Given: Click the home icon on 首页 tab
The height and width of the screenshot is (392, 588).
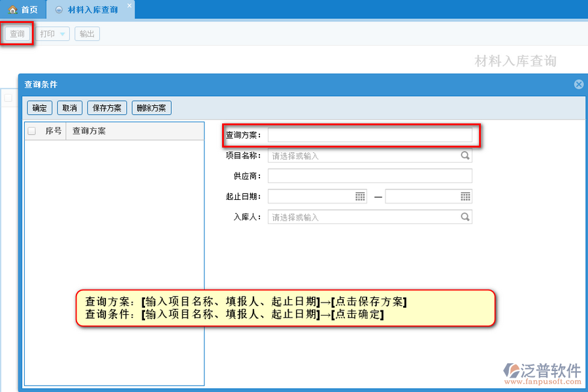Looking at the screenshot, I should pyautogui.click(x=13, y=10).
